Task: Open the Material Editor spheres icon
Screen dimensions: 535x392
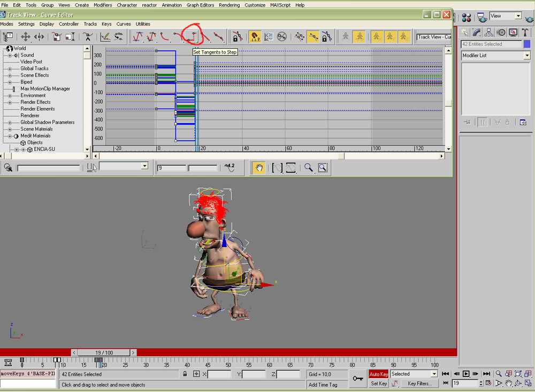Action: (x=467, y=18)
